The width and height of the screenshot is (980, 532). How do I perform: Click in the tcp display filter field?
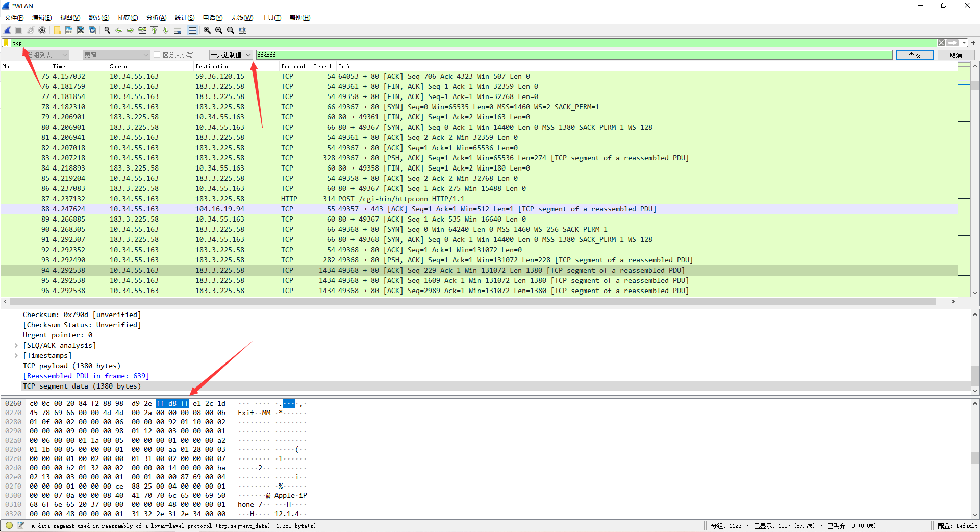pyautogui.click(x=474, y=43)
